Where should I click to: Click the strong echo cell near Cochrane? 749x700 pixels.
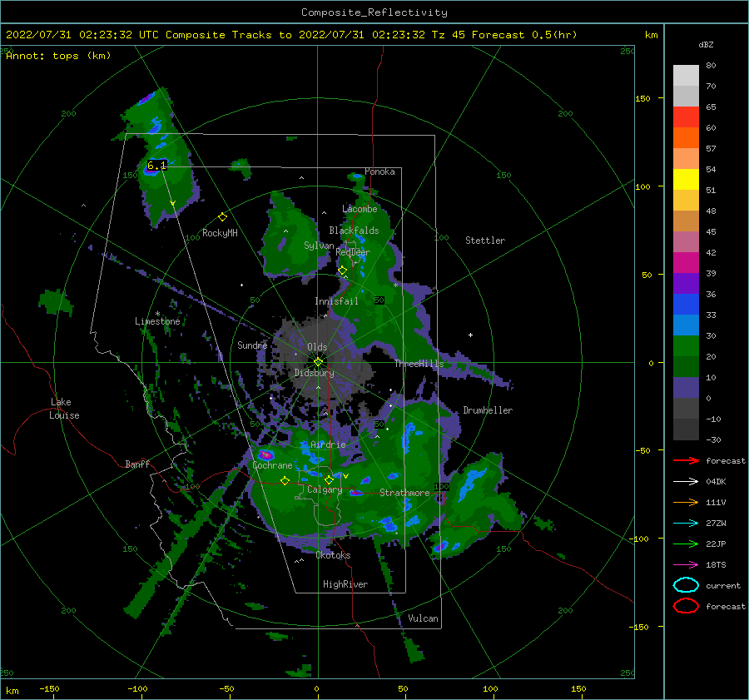[x=265, y=454]
